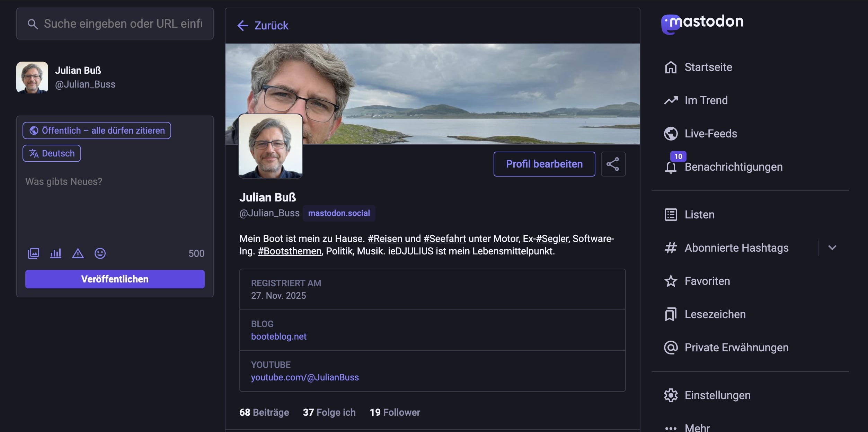Viewport: 868px width, 432px height.
Task: Click the profile avatar thumbnail on header
Action: click(x=271, y=146)
